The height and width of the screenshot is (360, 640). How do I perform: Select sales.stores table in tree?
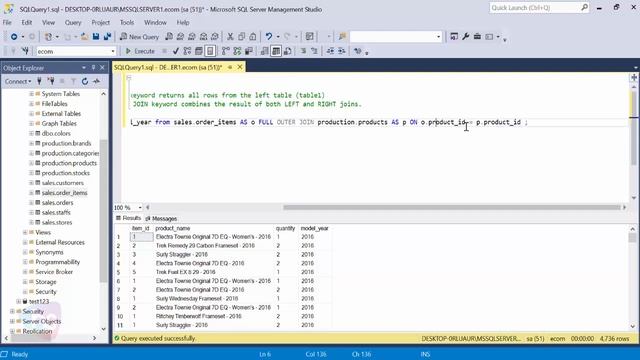57,222
